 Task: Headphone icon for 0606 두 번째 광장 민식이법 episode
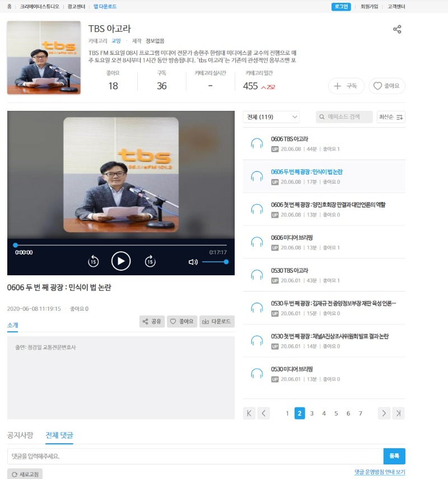(x=257, y=176)
